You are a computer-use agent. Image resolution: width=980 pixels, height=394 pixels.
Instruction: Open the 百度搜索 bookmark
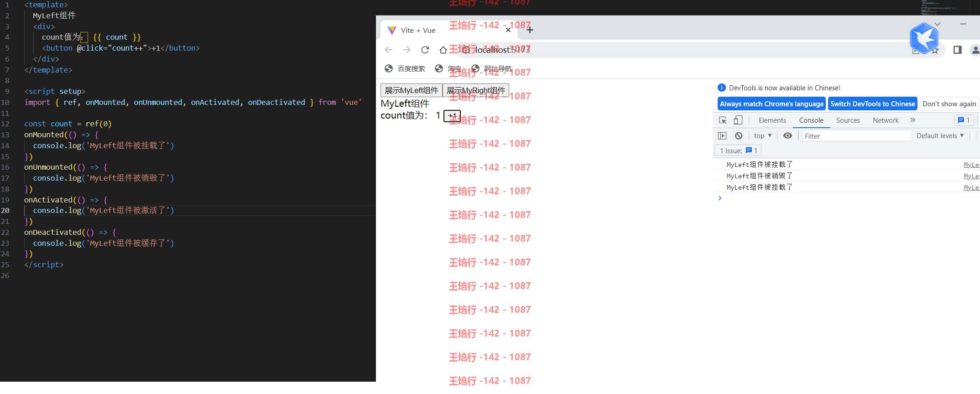click(x=405, y=68)
